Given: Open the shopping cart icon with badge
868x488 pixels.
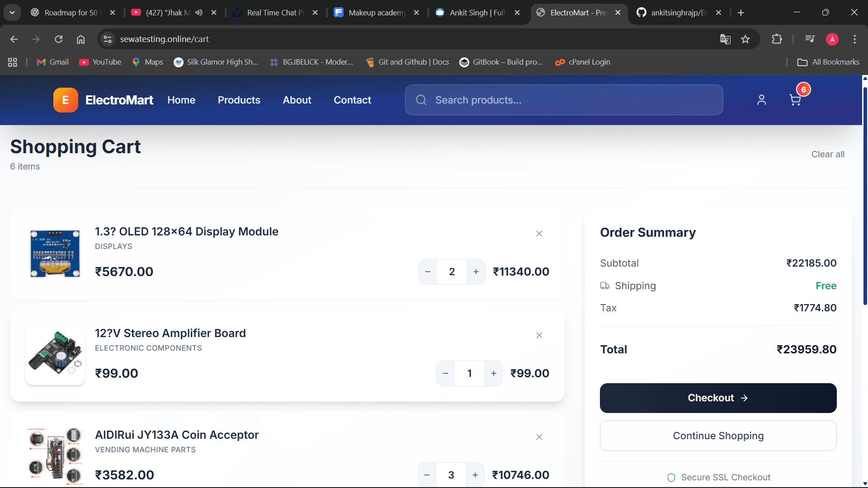Looking at the screenshot, I should coord(795,100).
